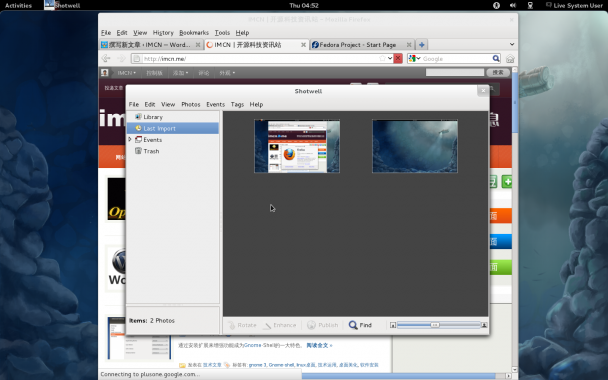Viewport: 608px width, 380px height.
Task: Click the Enhance toolbar button
Action: click(280, 325)
